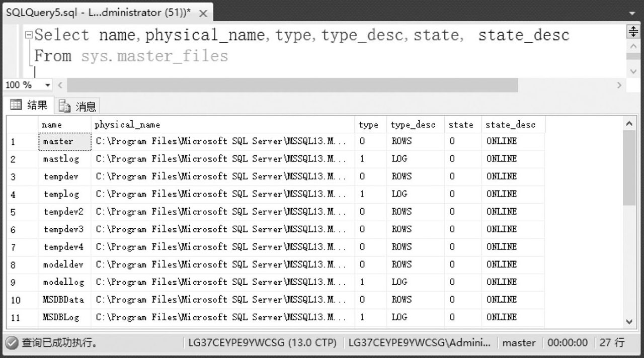
Task: Click server name LG37CEYPE9YWCSG (13.0 CTP) in status bar
Action: point(262,343)
